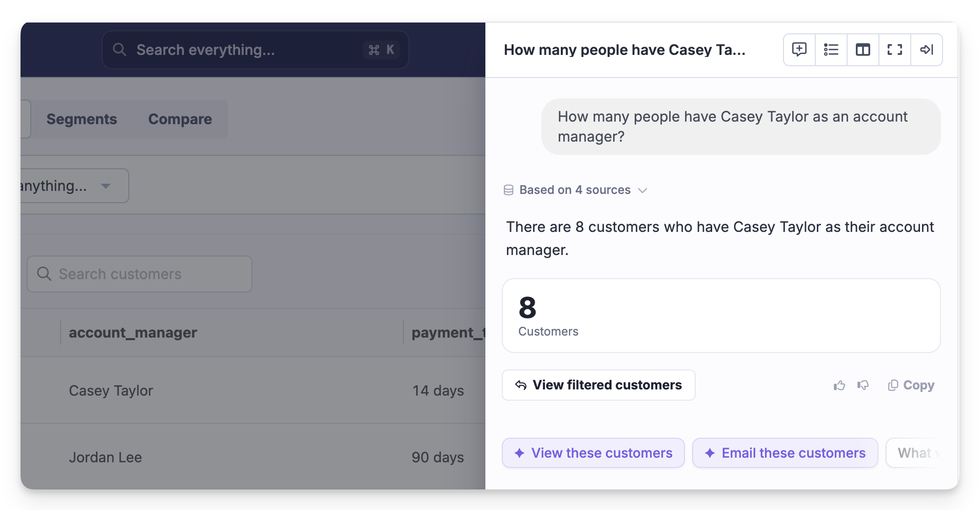Image resolution: width=980 pixels, height=510 pixels.
Task: Start a new chat with the plus-bubble icon
Action: (x=799, y=50)
